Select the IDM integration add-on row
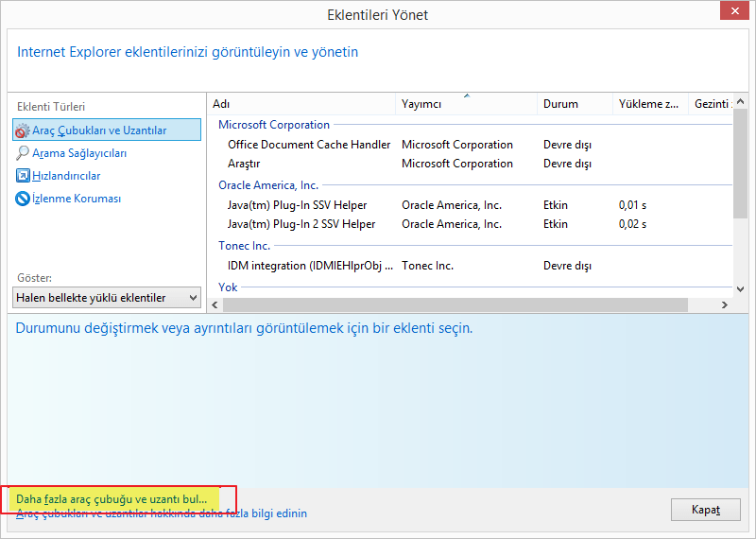The width and height of the screenshot is (756, 539). coord(310,266)
